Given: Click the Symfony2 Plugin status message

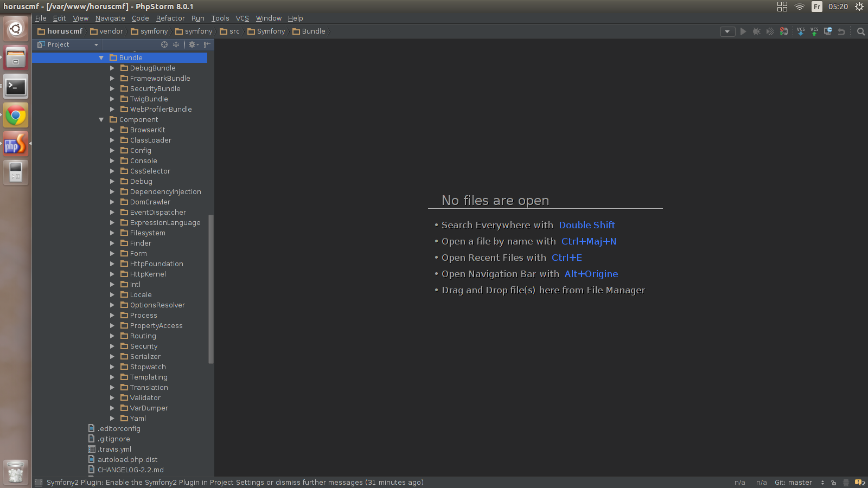Looking at the screenshot, I should 235,483.
